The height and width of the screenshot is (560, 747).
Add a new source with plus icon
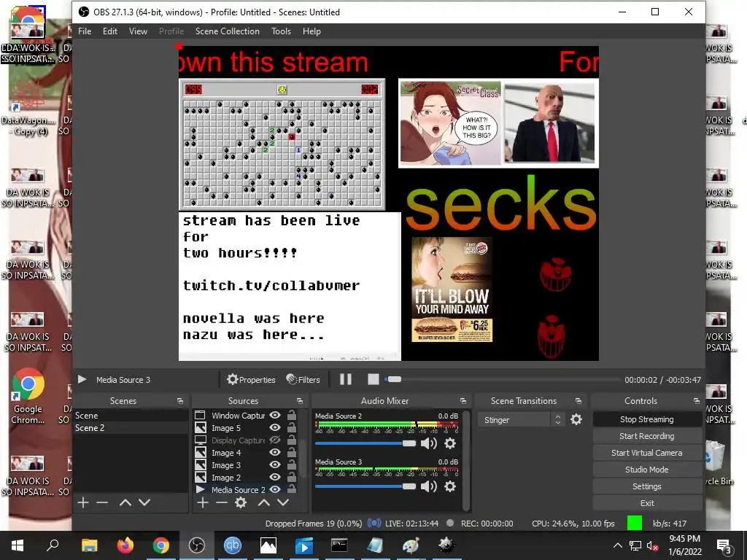tap(203, 502)
